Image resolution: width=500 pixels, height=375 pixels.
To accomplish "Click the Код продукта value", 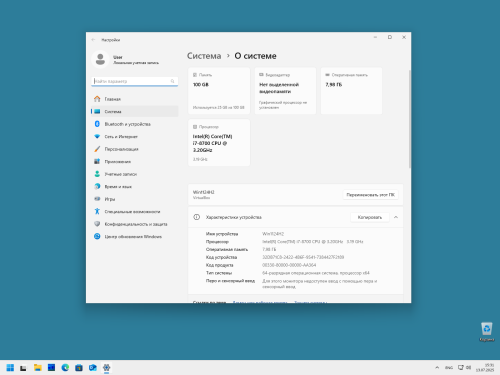I will point(289,265).
